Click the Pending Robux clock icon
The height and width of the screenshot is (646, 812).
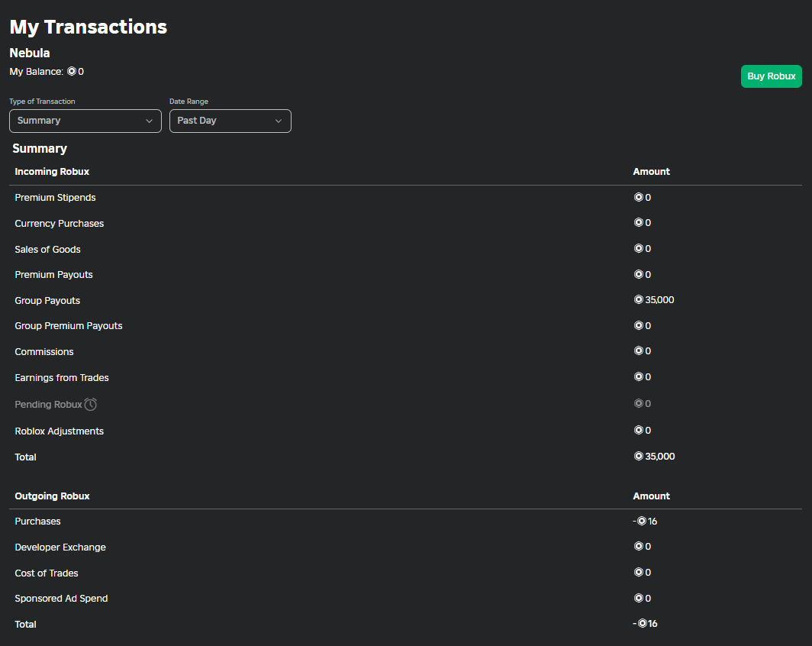click(91, 404)
